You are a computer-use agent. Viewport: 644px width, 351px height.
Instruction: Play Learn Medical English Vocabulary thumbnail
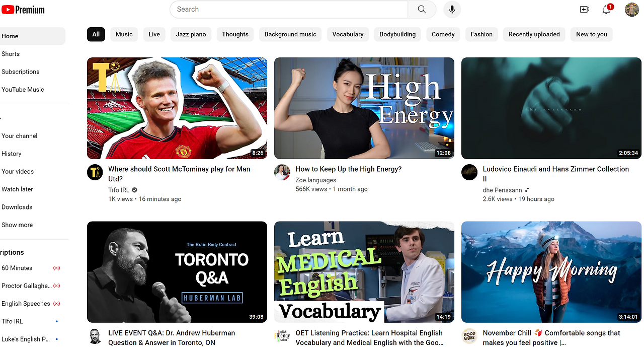[364, 272]
